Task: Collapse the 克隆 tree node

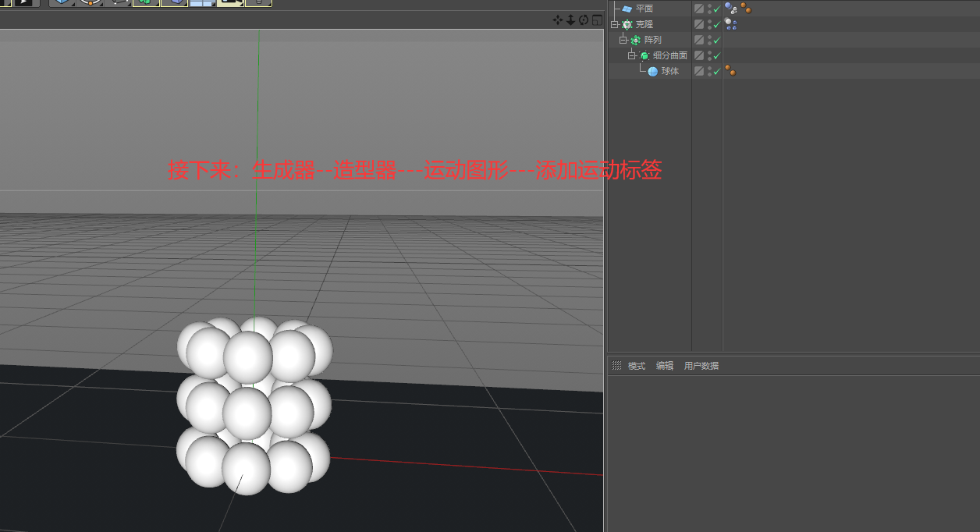Action: tap(615, 24)
